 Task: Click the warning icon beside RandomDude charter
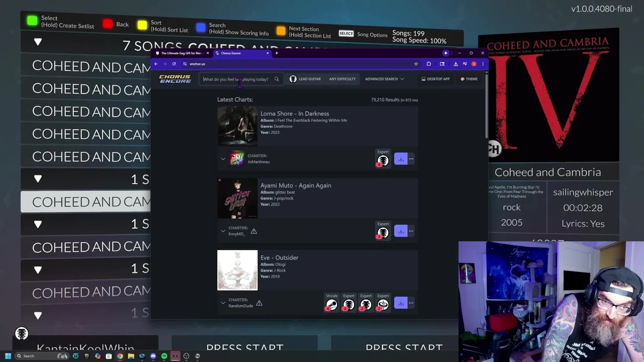pyautogui.click(x=259, y=303)
